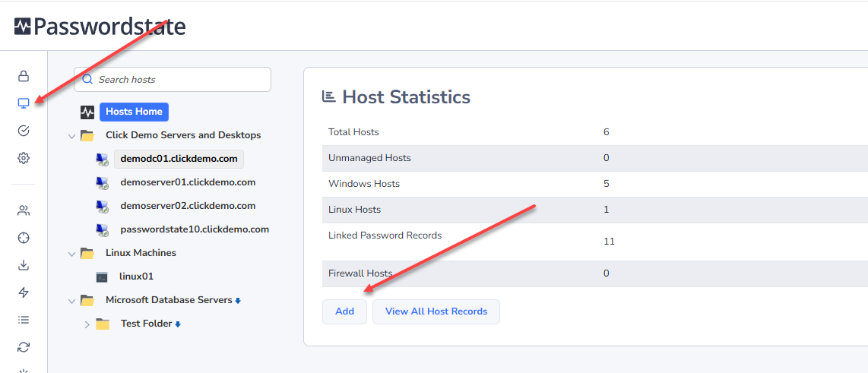
Task: Click the Windows Hosts row label
Action: click(x=364, y=184)
